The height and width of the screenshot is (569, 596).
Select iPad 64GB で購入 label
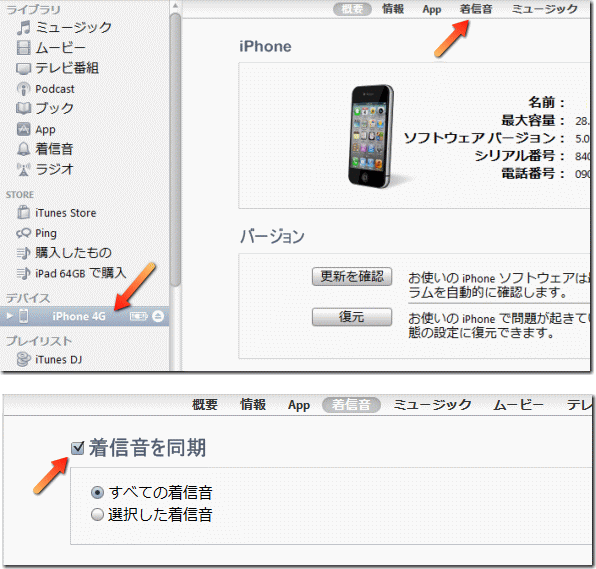(81, 273)
